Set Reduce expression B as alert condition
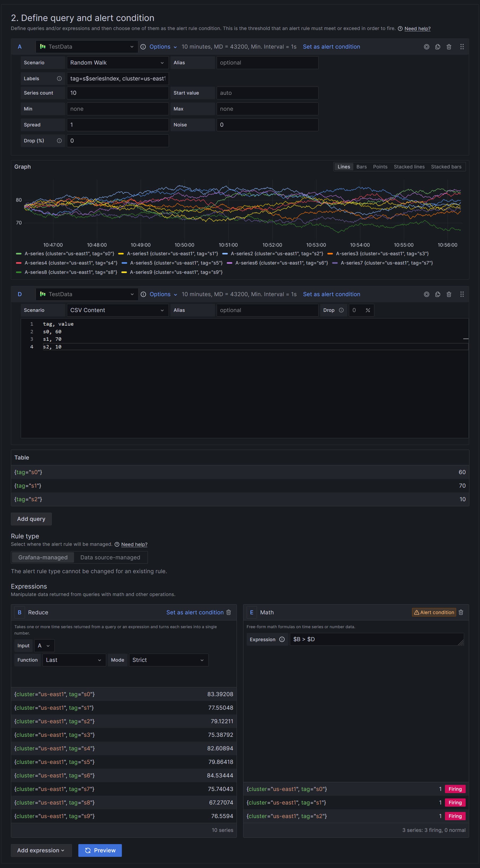Image resolution: width=480 pixels, height=868 pixels. click(x=195, y=612)
